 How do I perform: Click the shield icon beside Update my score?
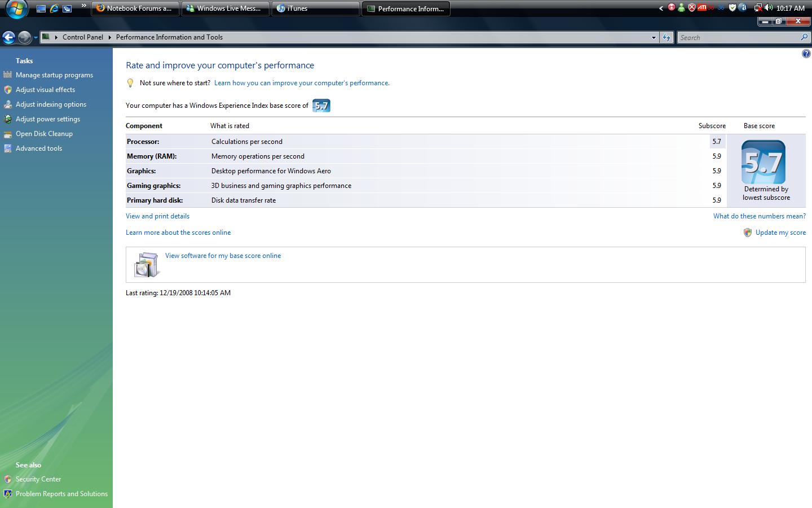coord(748,233)
